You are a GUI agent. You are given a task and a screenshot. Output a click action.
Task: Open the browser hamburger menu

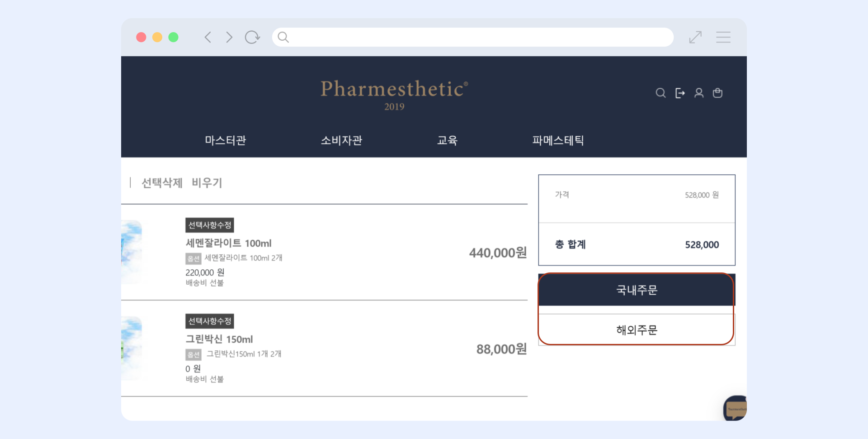[723, 37]
